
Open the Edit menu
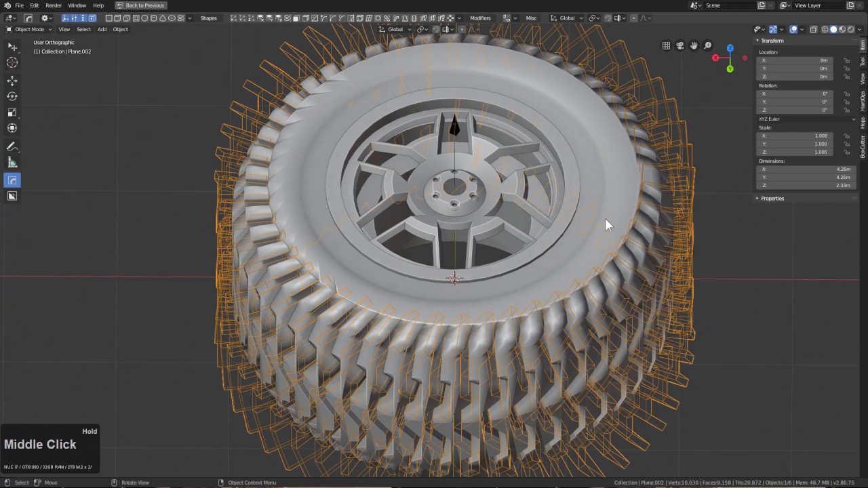coord(35,5)
